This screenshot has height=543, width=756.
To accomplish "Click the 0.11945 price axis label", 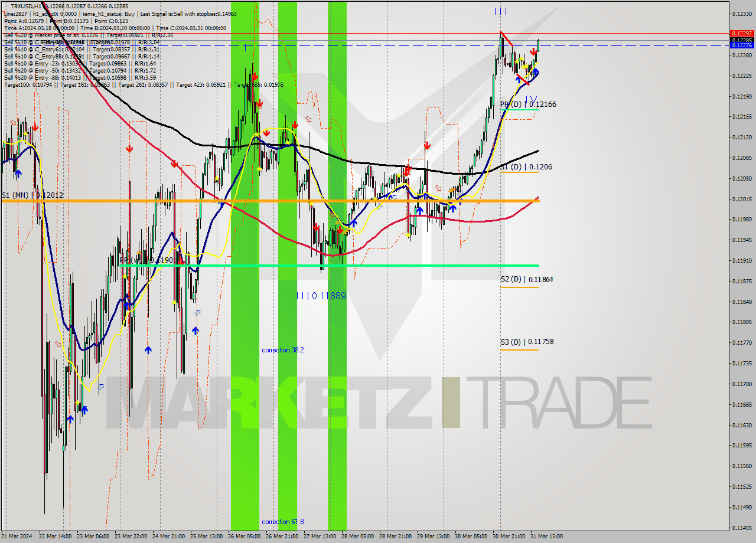I will [741, 240].
